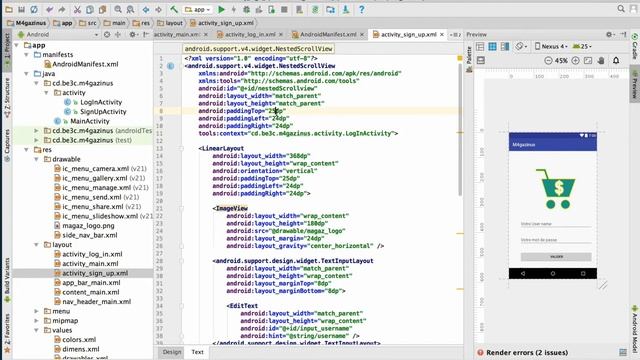Switch to the Design tab
The width and height of the screenshot is (640, 360).
(172, 352)
